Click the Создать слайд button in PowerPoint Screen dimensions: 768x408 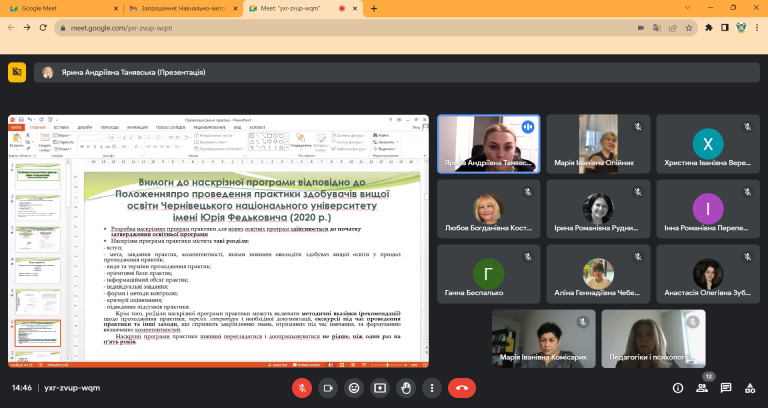click(x=45, y=142)
